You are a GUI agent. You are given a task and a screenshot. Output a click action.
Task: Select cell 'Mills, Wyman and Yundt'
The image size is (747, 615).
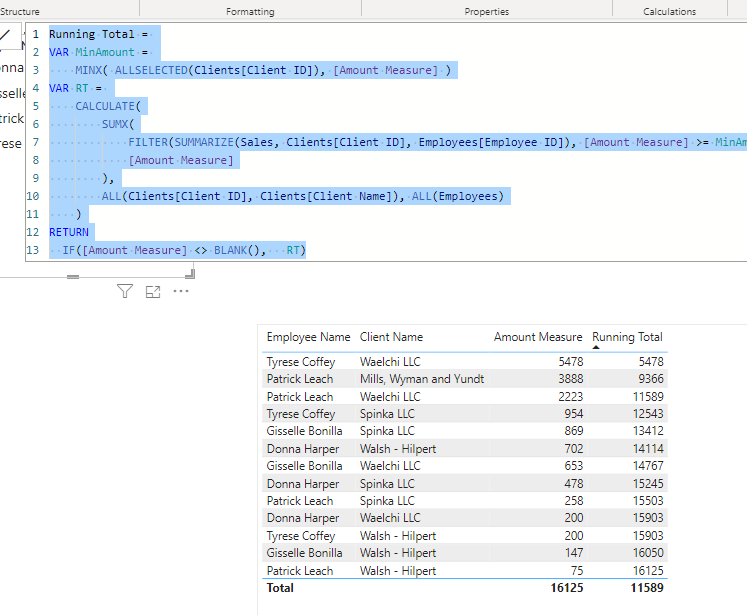tap(422, 379)
